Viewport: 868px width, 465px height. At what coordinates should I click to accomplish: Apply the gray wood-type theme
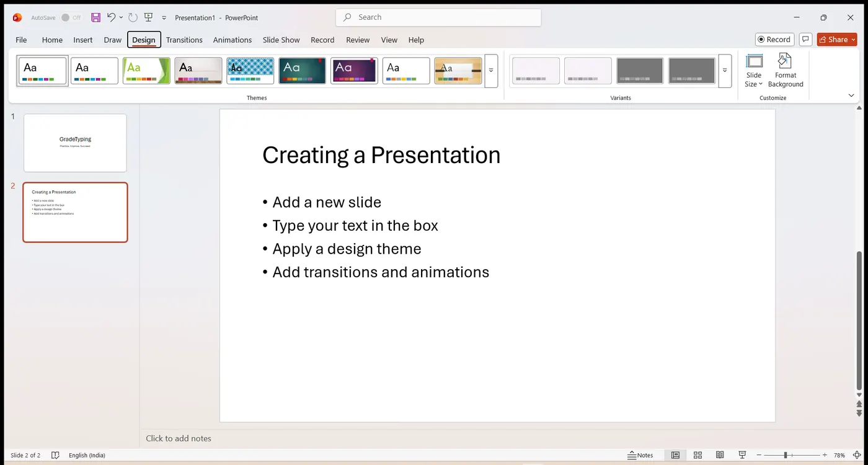click(x=198, y=71)
